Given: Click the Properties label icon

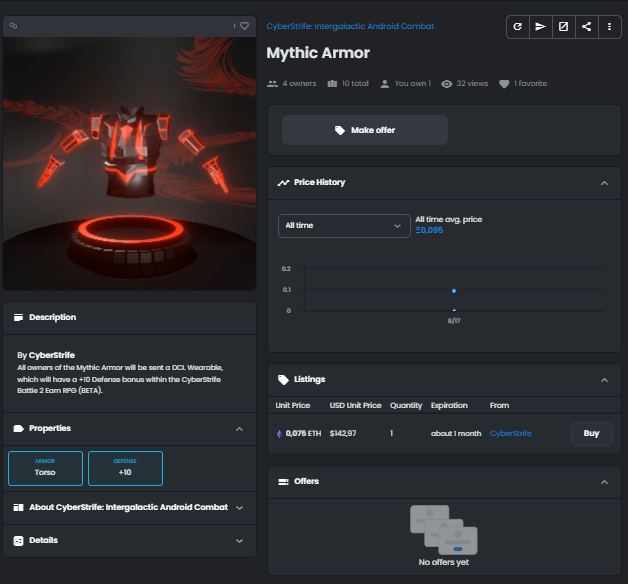Looking at the screenshot, I should tap(18, 429).
